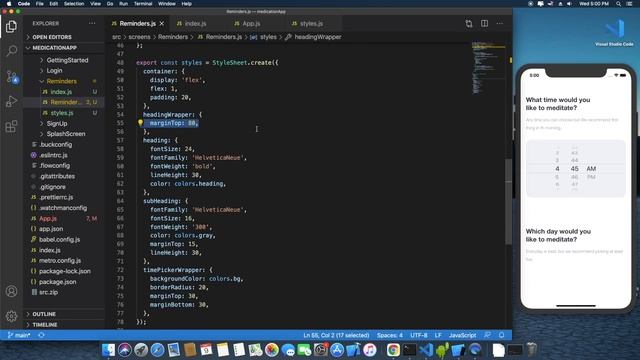Click the lightbulb code action icon
The width and height of the screenshot is (640, 360).
coord(140,122)
